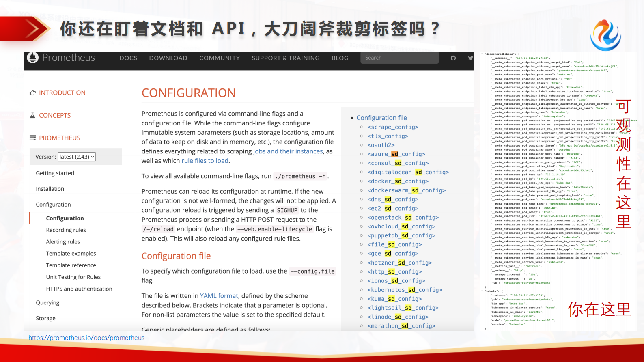The image size is (644, 362).
Task: Open INTRODUCTION sidebar section
Action: point(62,93)
